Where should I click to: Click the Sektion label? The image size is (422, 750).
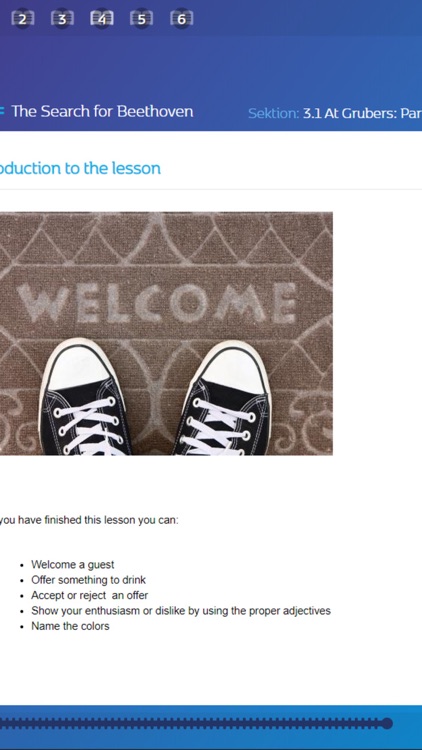pos(273,114)
